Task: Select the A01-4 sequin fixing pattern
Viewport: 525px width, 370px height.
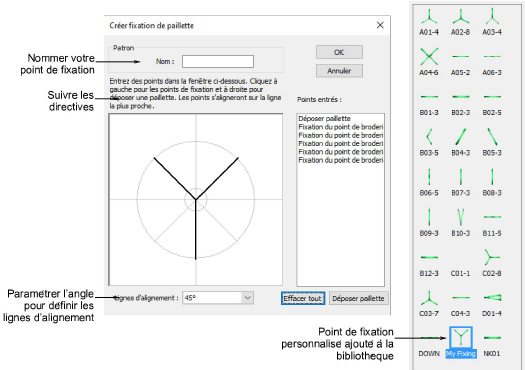Action: 429,22
